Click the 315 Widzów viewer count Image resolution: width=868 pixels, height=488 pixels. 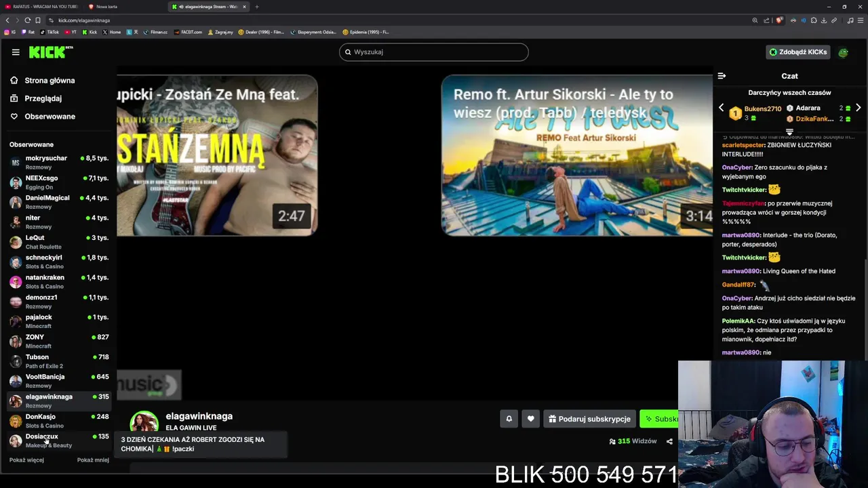pyautogui.click(x=633, y=441)
